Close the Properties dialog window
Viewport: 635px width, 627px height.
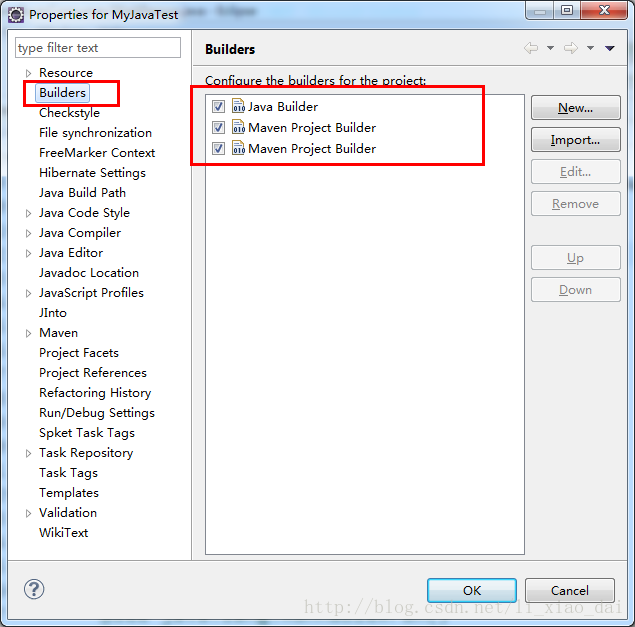coord(604,10)
